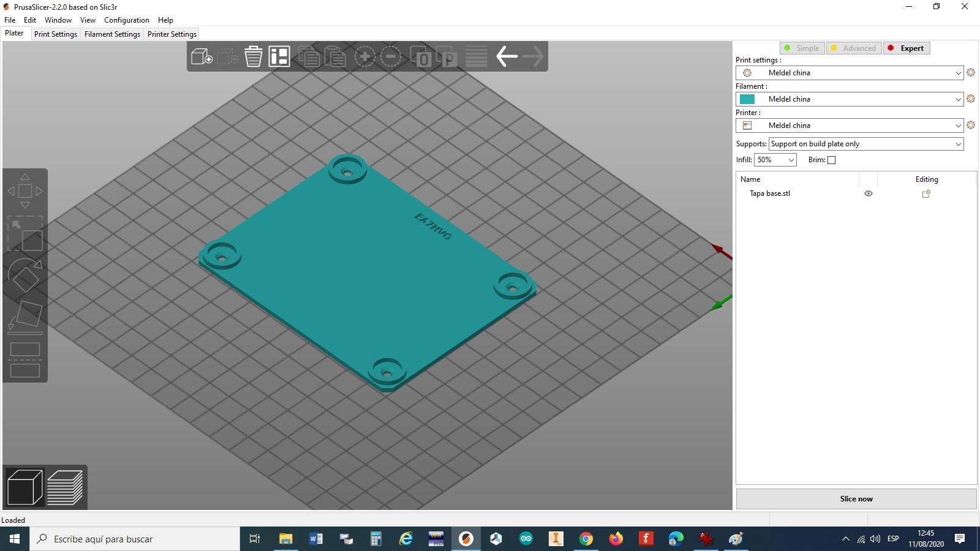Click the Add instance plus icon
This screenshot has height=551, width=980.
[364, 57]
